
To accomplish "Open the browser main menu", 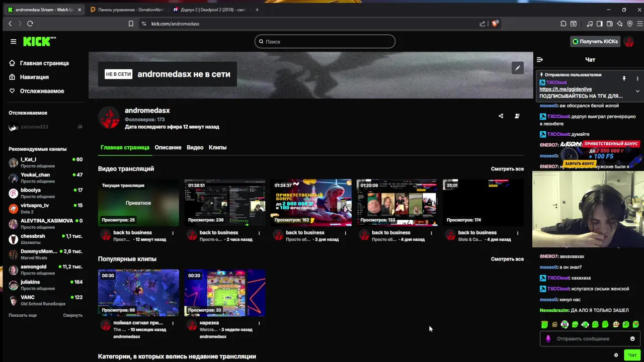I will tap(640, 24).
